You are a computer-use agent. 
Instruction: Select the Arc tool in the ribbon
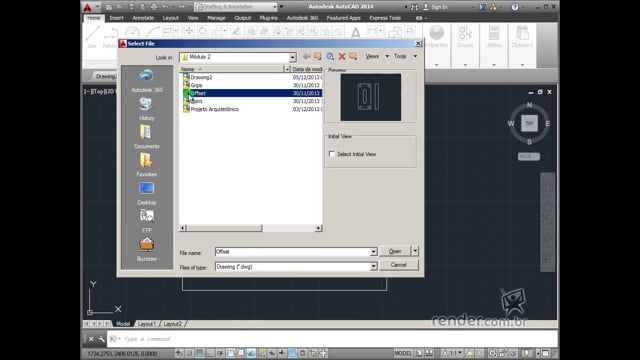(153, 32)
